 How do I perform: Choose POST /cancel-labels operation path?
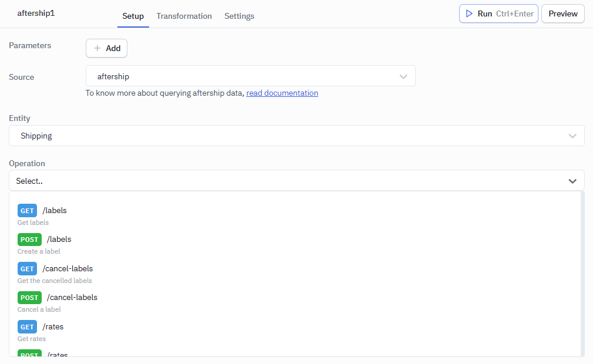point(72,298)
